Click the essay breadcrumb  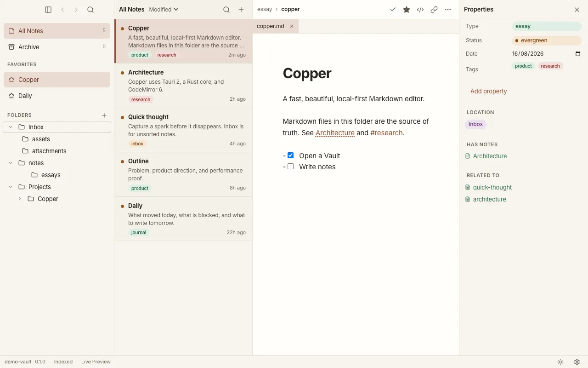(x=265, y=9)
